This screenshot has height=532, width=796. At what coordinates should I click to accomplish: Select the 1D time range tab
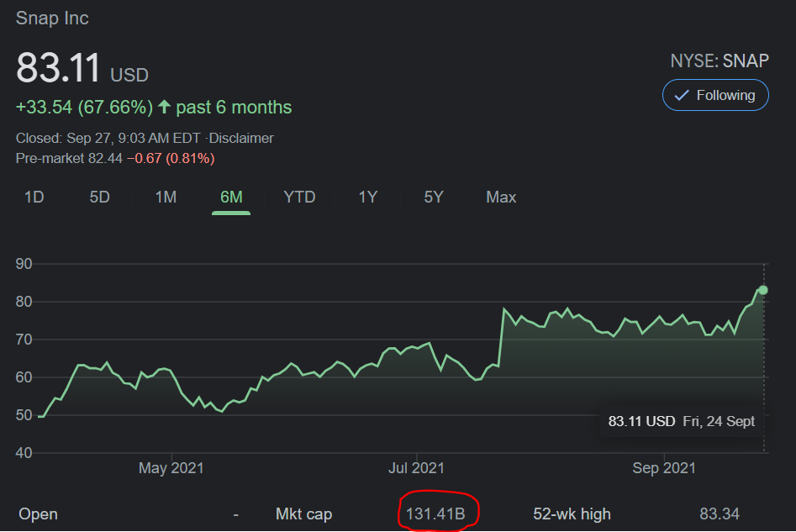tap(34, 197)
